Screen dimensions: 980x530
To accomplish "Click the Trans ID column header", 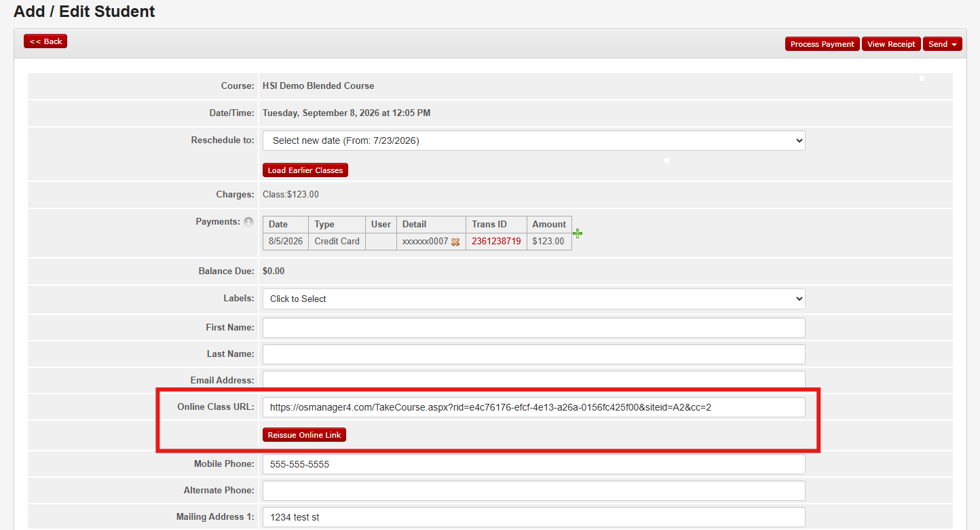I will [496, 224].
